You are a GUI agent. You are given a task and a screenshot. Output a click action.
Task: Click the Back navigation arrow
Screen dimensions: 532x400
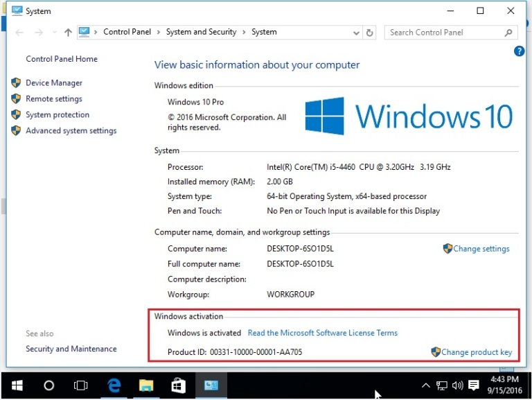[x=19, y=33]
